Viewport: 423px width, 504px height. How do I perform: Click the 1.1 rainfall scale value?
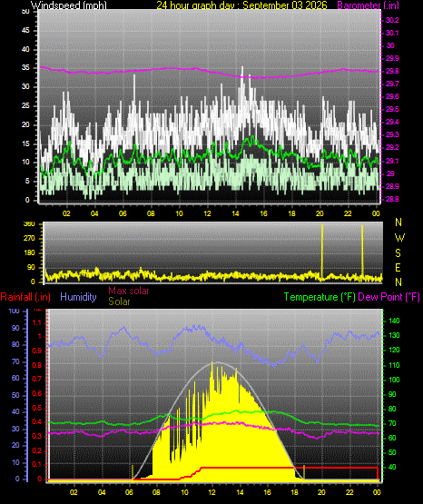pyautogui.click(x=37, y=322)
